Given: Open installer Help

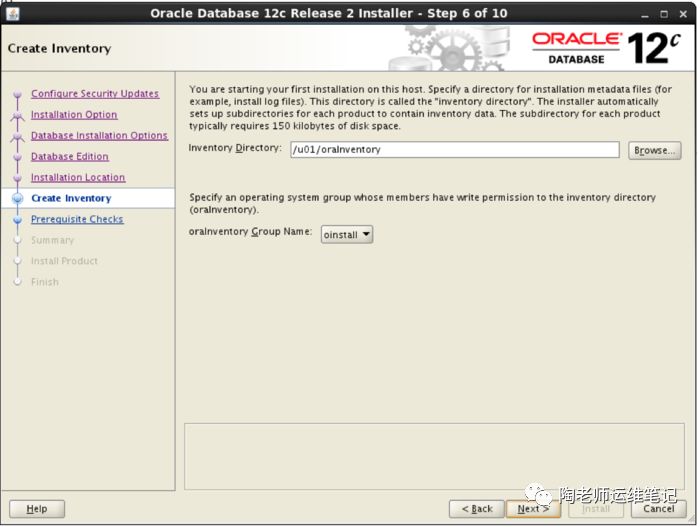Looking at the screenshot, I should pos(37,509).
